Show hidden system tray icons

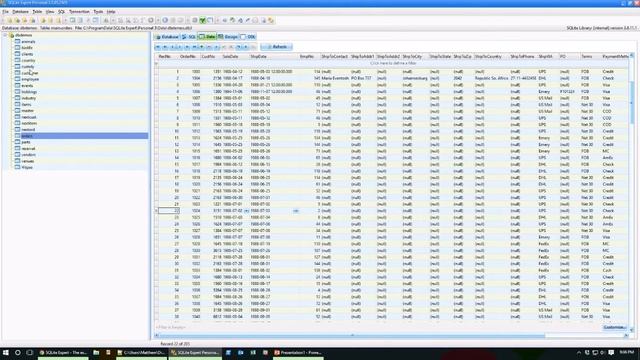pos(579,353)
